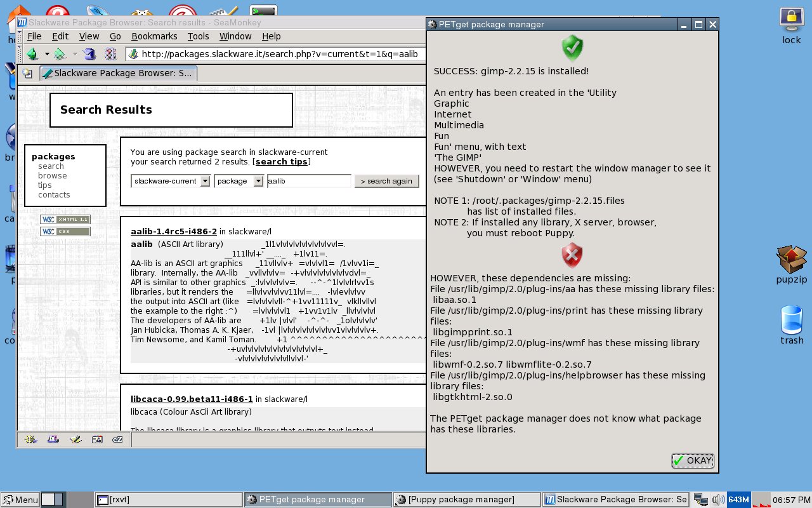The width and height of the screenshot is (812, 508).
Task: Open the Edit menu in SeaMonkey
Action: (60, 36)
